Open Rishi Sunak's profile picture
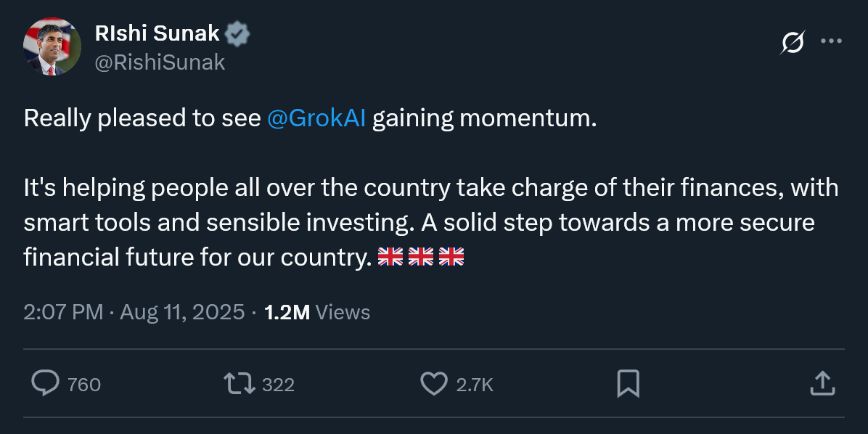The image size is (868, 434). (52, 47)
